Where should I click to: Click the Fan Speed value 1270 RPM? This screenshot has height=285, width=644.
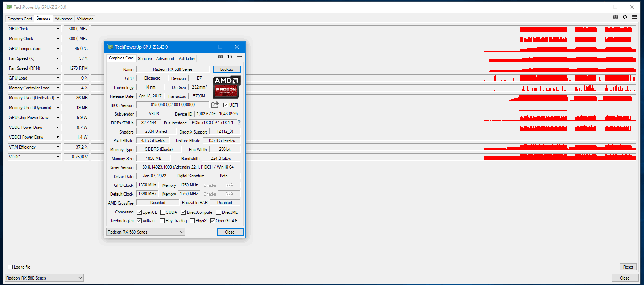[x=76, y=68]
